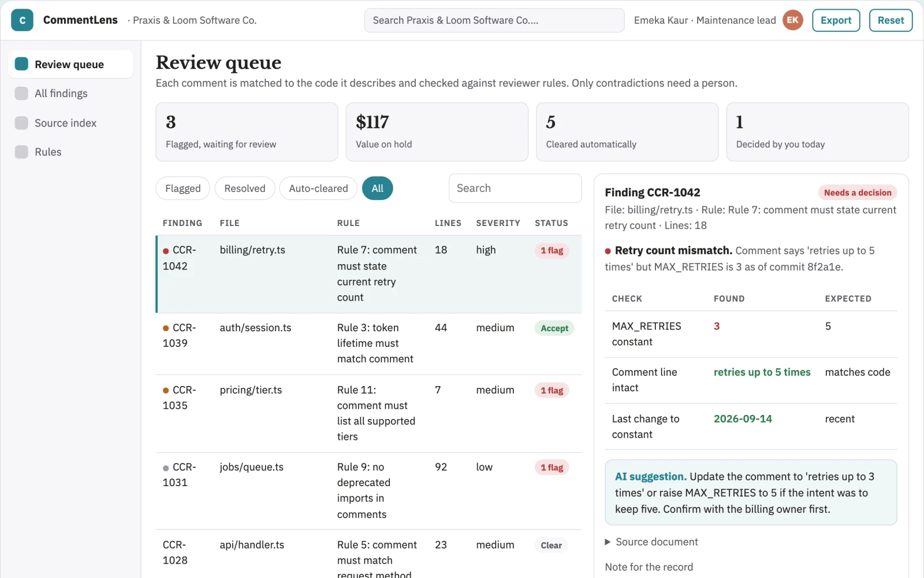
Task: Select the CCR-1028 finding row
Action: point(368,554)
